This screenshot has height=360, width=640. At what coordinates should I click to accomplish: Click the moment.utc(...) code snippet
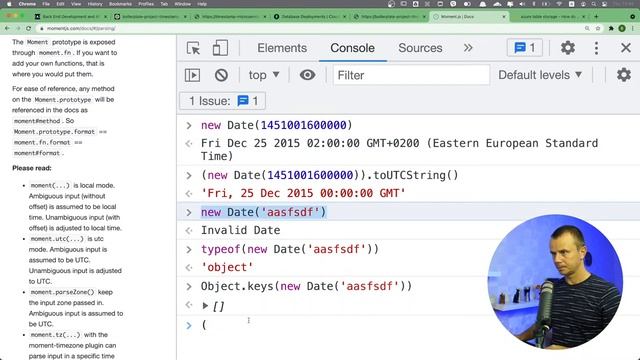click(x=57, y=239)
